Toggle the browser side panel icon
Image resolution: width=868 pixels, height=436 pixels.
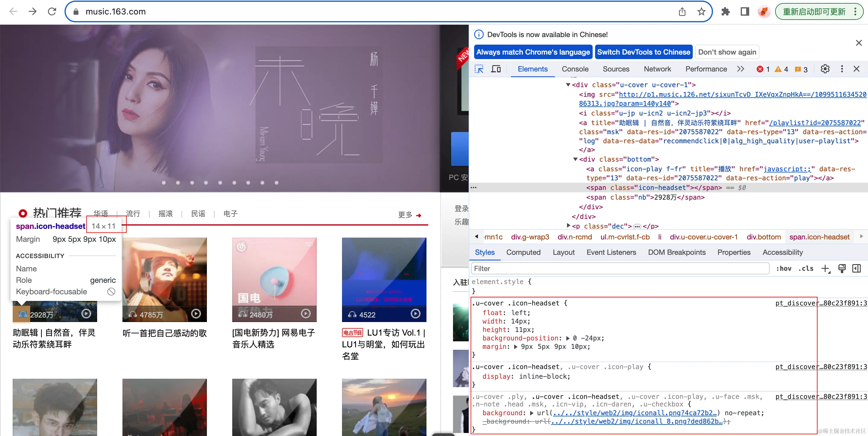[x=745, y=12]
